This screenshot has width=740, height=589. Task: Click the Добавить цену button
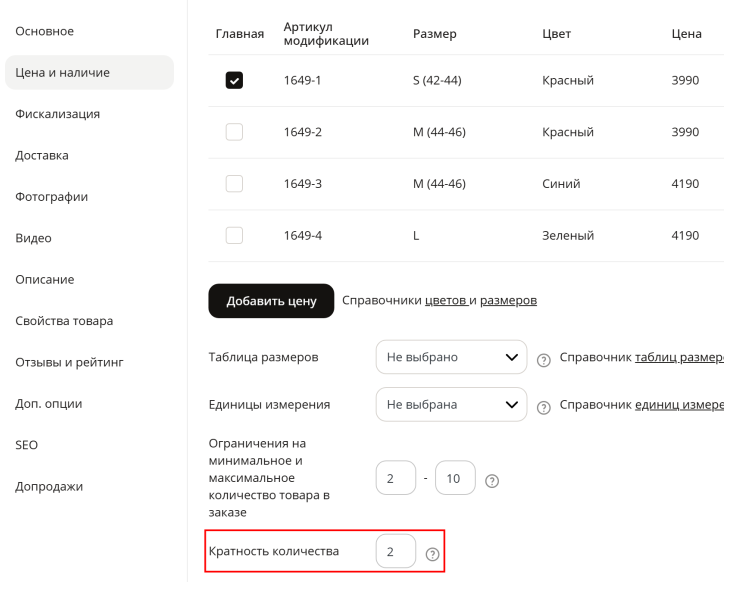coord(271,301)
